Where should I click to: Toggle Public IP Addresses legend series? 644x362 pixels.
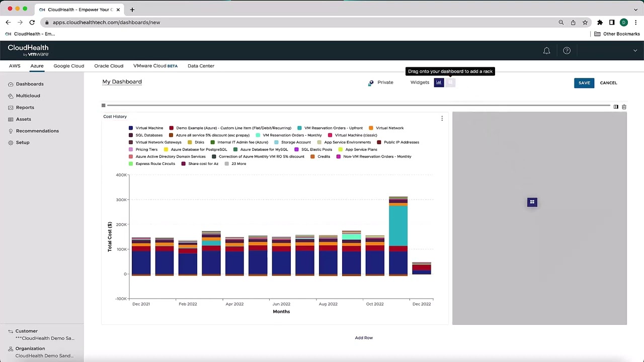[398, 142]
